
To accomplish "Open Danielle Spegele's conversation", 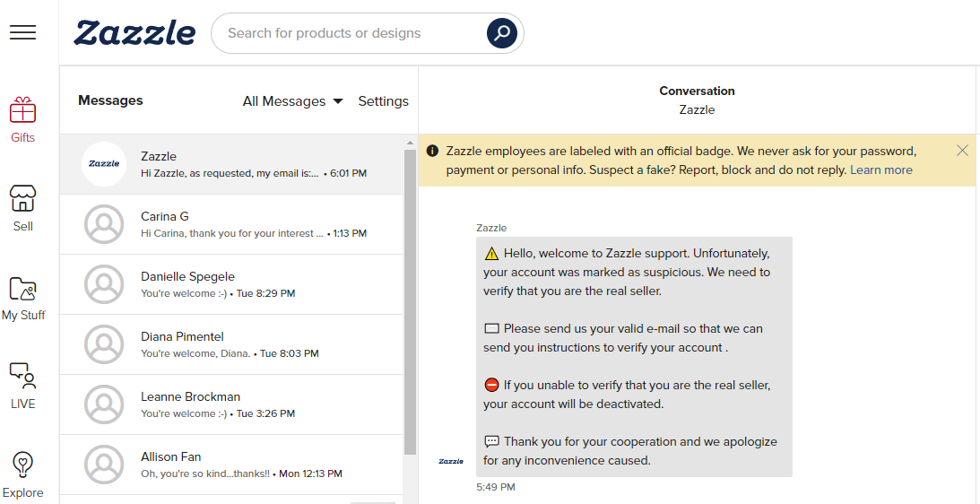I will (x=232, y=284).
